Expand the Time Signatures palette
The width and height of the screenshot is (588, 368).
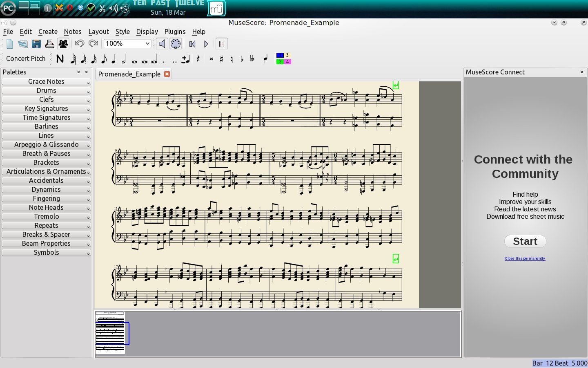coord(46,118)
